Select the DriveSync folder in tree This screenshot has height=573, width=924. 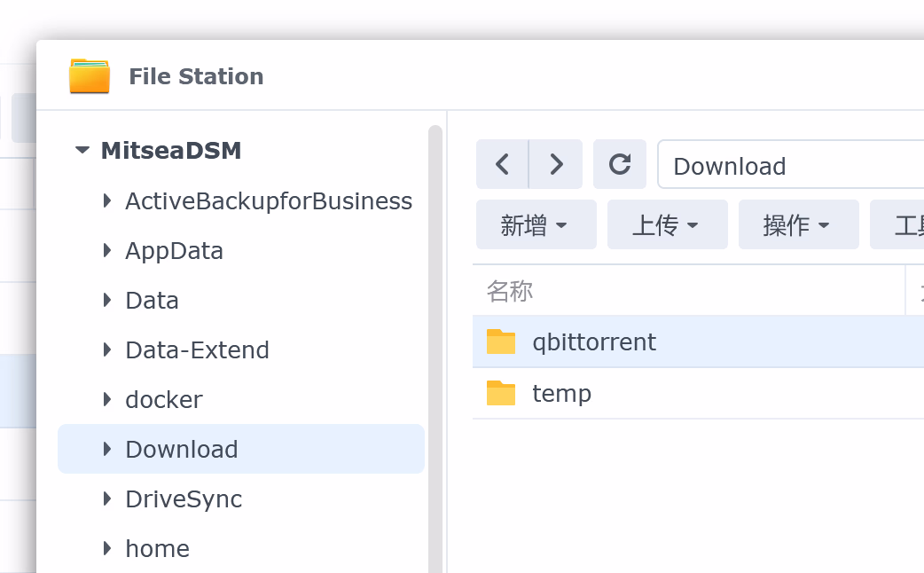(x=184, y=499)
